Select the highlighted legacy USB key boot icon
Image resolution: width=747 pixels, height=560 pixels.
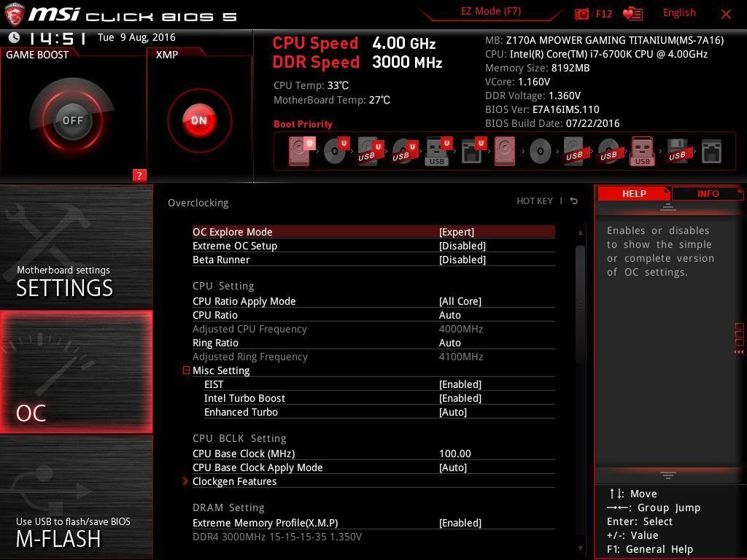point(642,152)
